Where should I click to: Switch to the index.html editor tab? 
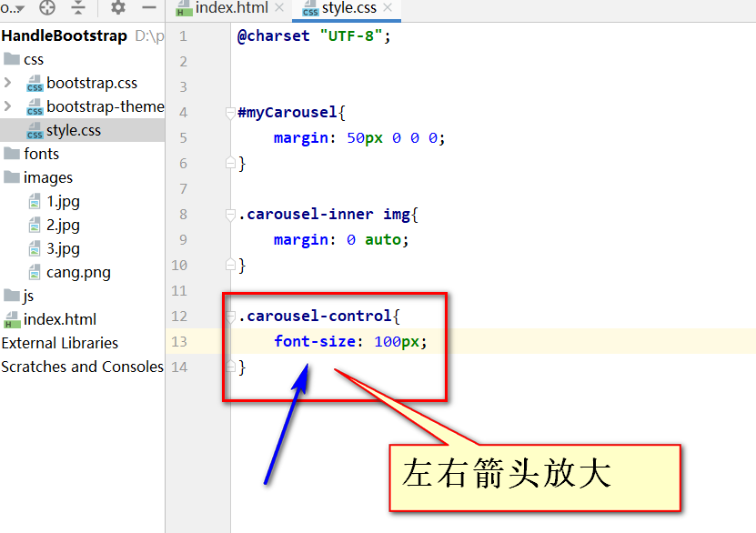[231, 7]
